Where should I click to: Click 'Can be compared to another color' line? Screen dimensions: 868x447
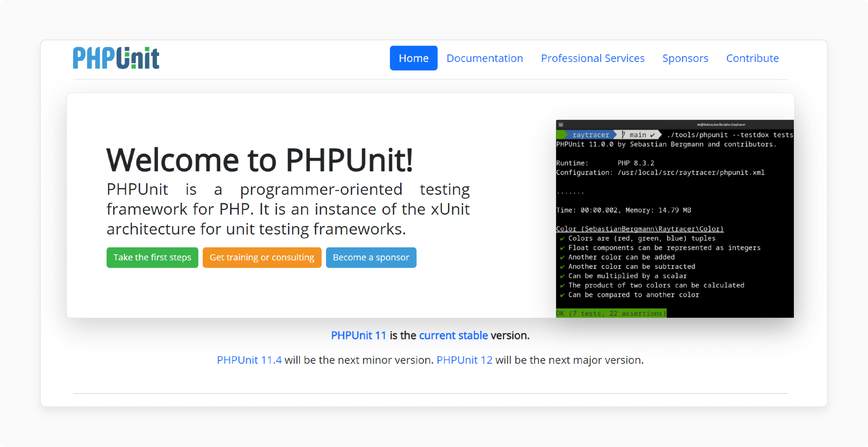click(629, 295)
